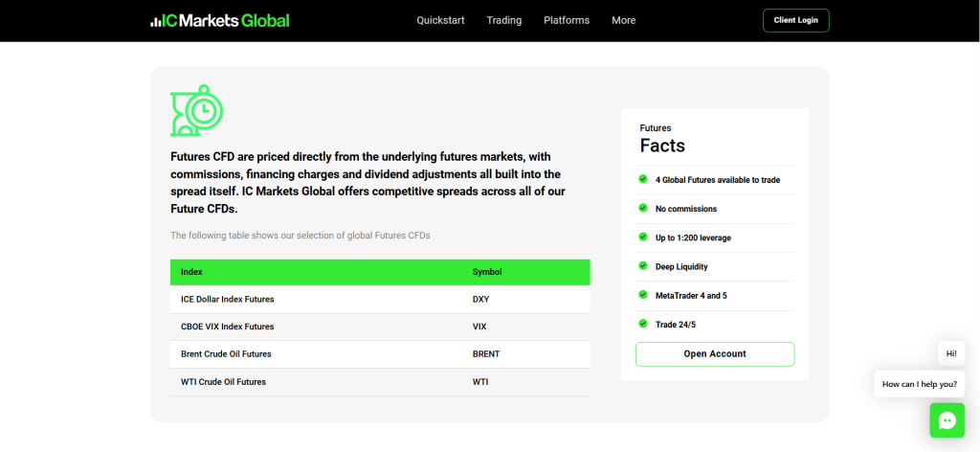Expand the Platforms navigation menu
The width and height of the screenshot is (980, 452).
[x=567, y=20]
